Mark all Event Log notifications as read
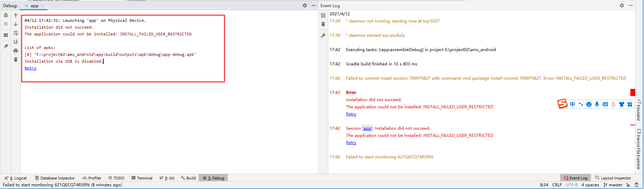The width and height of the screenshot is (644, 189). 323,15
